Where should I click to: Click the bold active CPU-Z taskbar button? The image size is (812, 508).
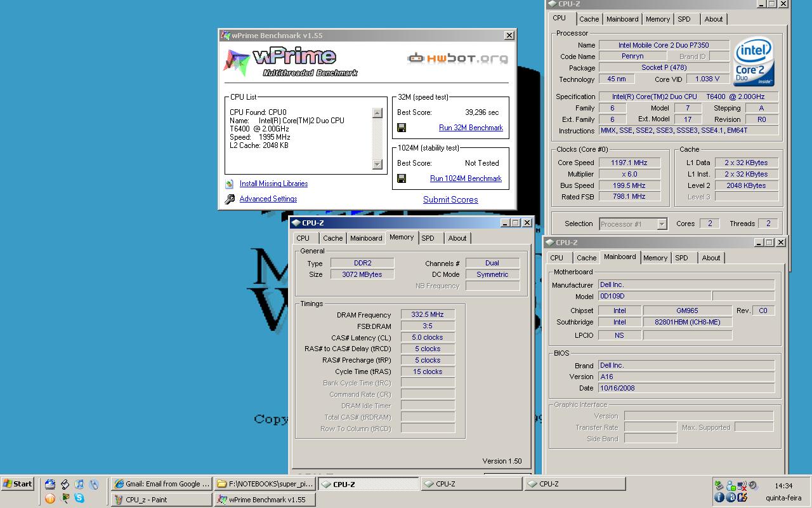(x=368, y=484)
